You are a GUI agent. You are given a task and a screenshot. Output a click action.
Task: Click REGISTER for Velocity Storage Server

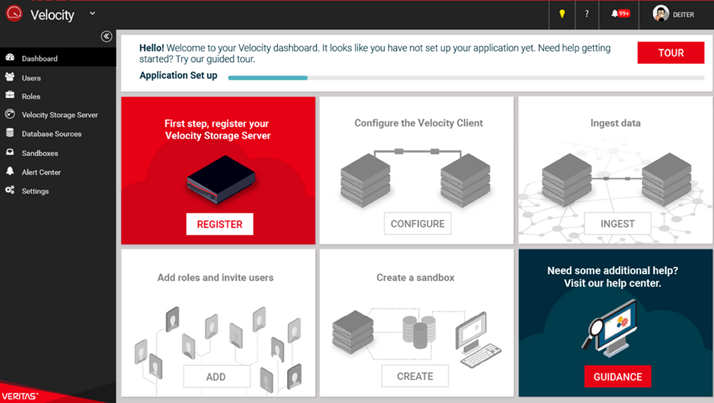coord(219,224)
